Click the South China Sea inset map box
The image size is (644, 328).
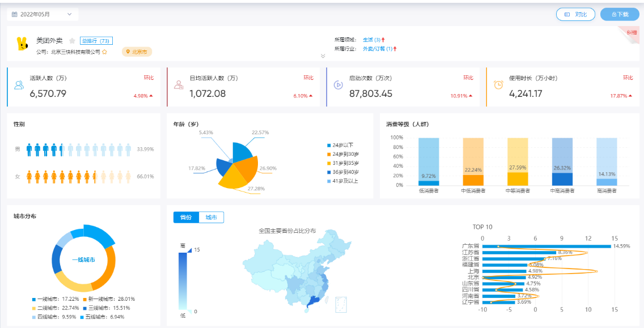point(341,305)
